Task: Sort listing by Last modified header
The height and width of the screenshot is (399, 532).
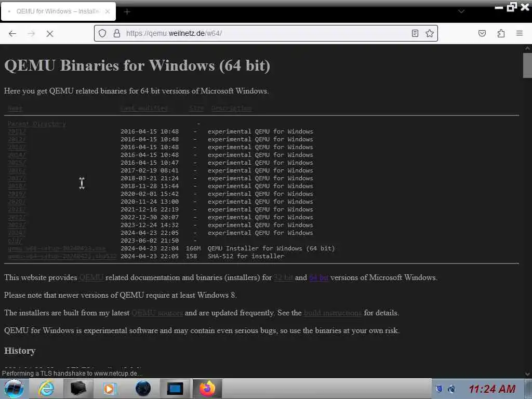Action: tap(144, 108)
